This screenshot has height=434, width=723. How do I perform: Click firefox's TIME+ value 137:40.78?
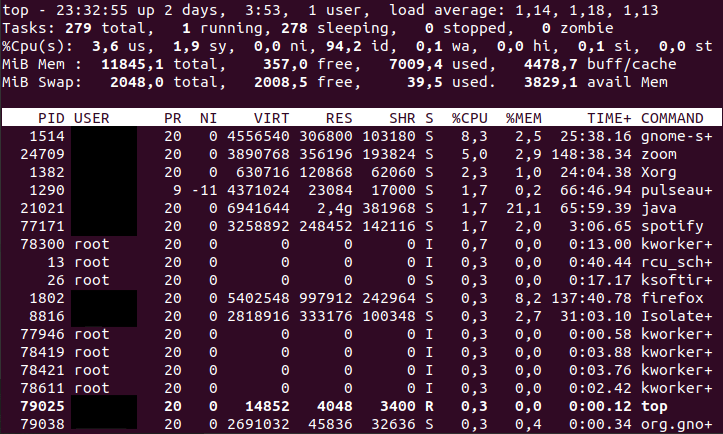[x=591, y=298]
